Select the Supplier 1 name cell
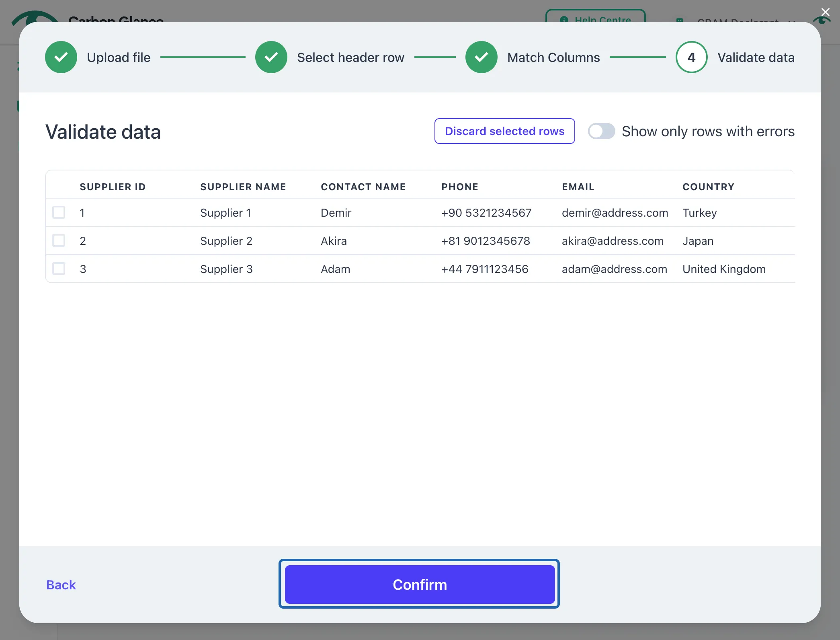This screenshot has height=640, width=840. pos(225,213)
